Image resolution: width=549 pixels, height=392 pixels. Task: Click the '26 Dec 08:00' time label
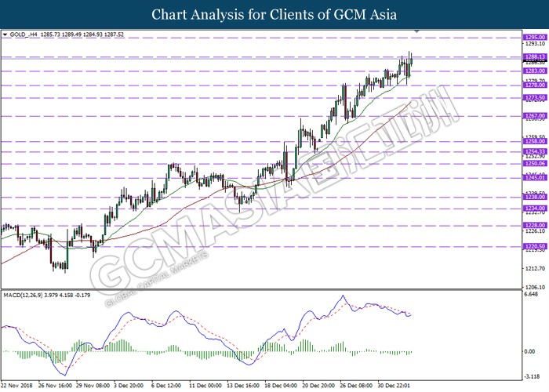(x=356, y=386)
